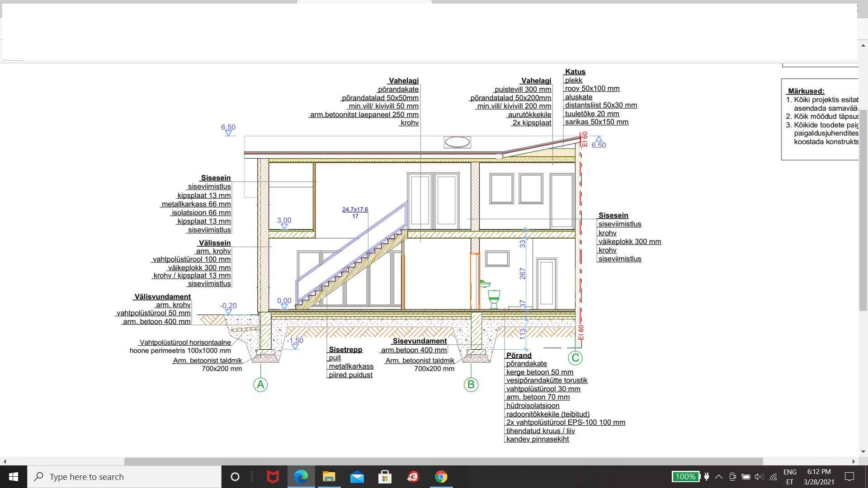Image resolution: width=868 pixels, height=488 pixels.
Task: Open McAfee from the taskbar
Action: pos(273,477)
